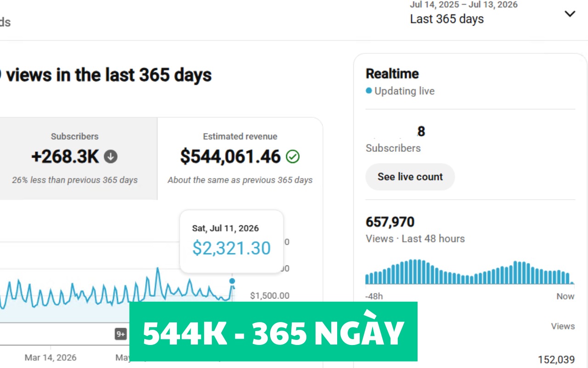Click the 152,039 views value

[x=556, y=360]
